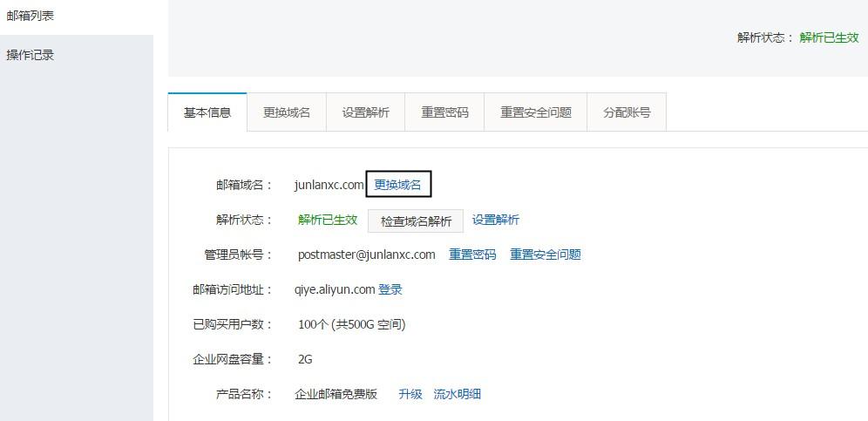Open 操作记录 in the sidebar
This screenshot has height=421, width=868.
coord(30,56)
